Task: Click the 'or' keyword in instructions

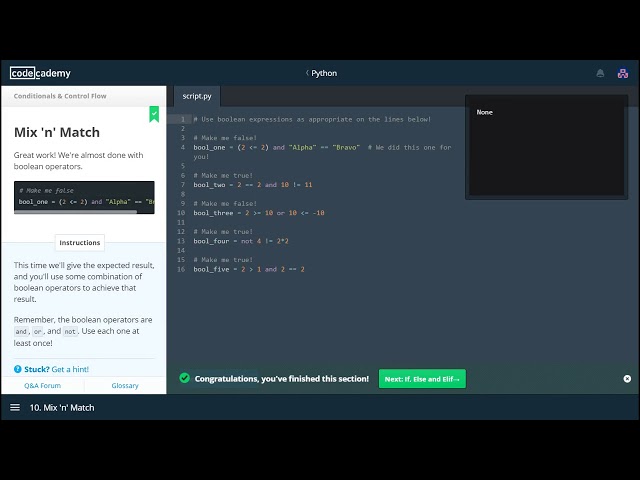Action: point(38,331)
